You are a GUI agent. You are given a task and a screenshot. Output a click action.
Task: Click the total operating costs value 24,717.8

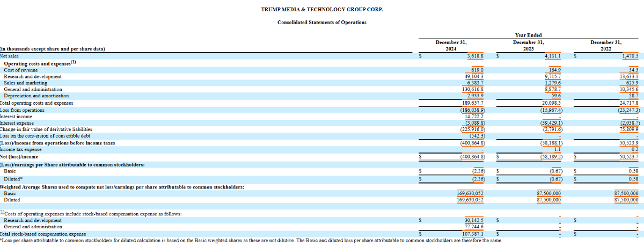(628, 103)
